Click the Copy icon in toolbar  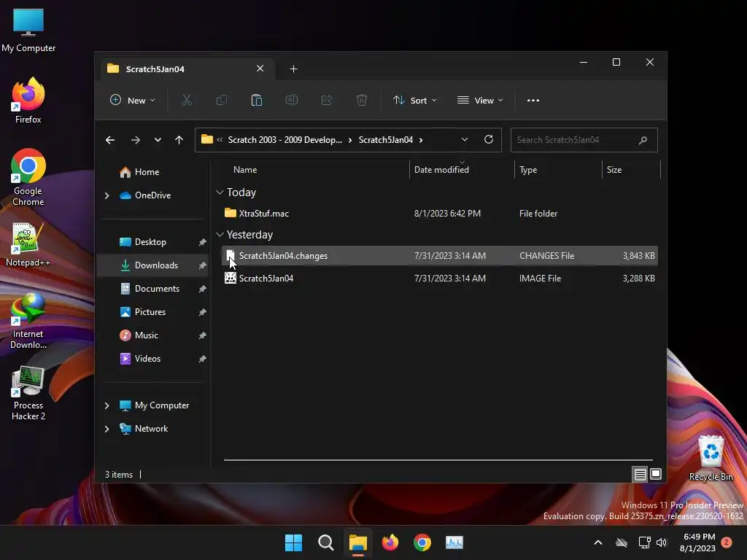coord(222,100)
